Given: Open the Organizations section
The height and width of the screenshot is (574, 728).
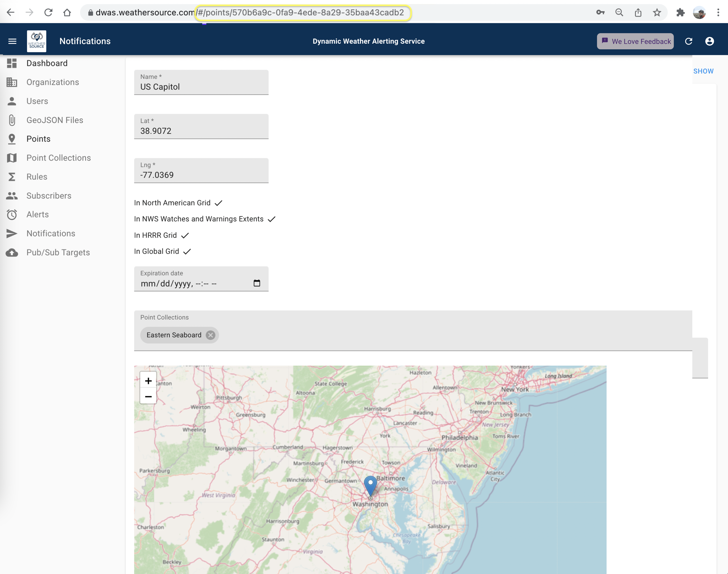Looking at the screenshot, I should (53, 82).
